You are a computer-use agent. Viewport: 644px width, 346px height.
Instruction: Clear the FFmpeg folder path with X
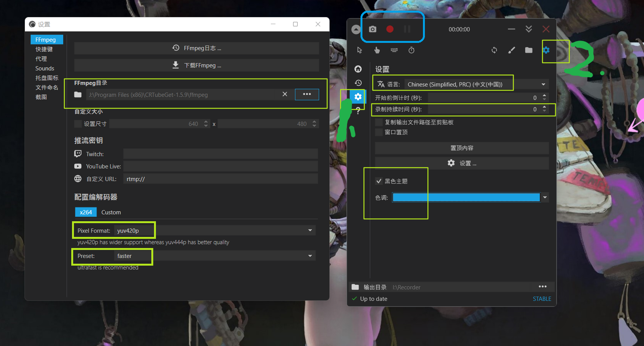pos(285,94)
